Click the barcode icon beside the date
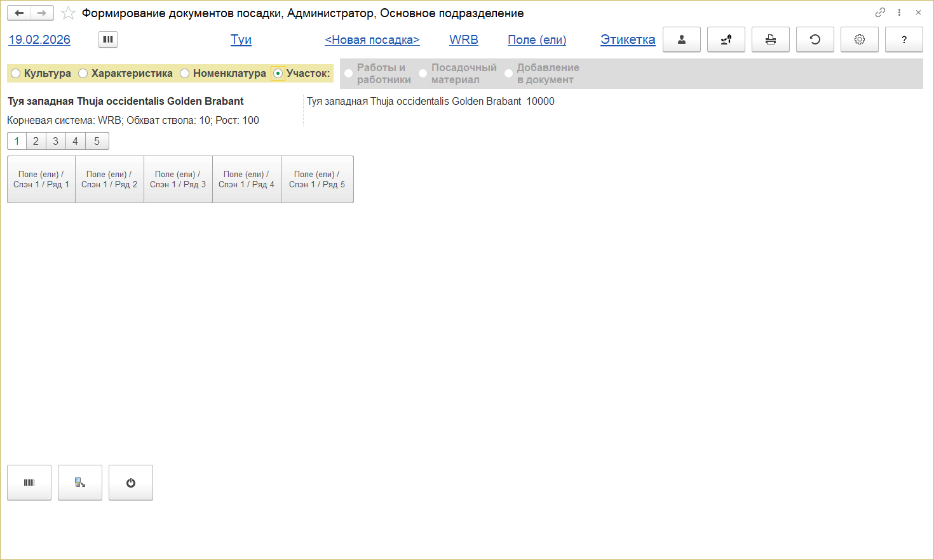Screen dimensions: 934x560 (x=108, y=39)
